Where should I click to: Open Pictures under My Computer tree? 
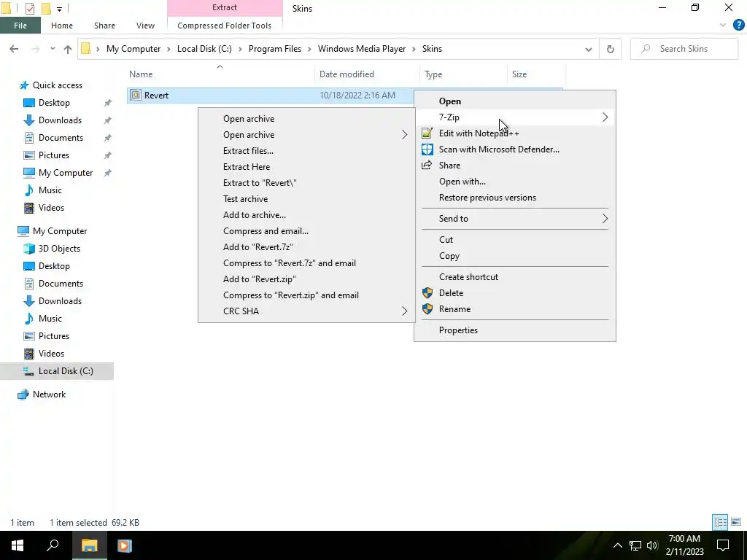(x=54, y=336)
